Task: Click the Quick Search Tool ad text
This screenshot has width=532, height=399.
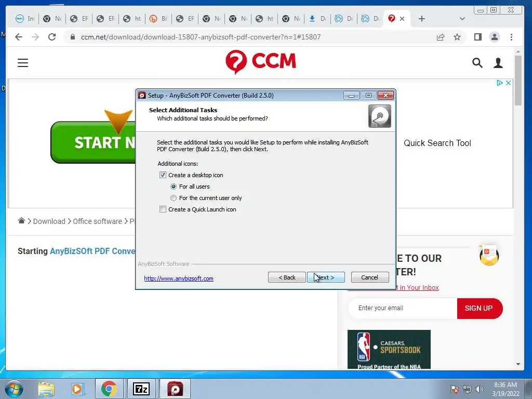Action: pos(437,143)
